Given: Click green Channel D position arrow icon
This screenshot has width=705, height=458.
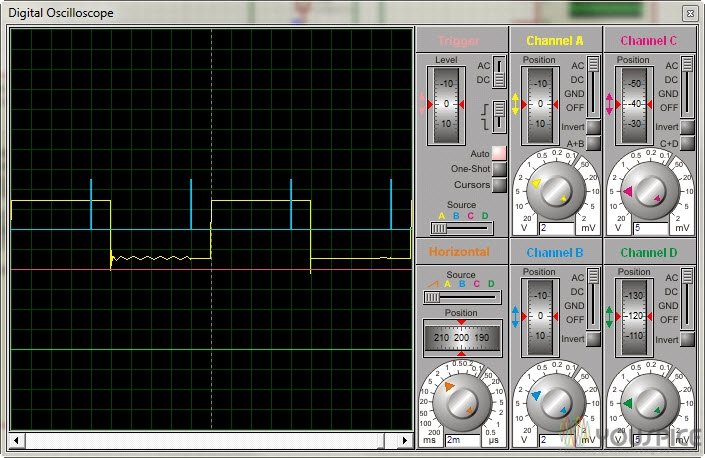Looking at the screenshot, I should point(609,316).
